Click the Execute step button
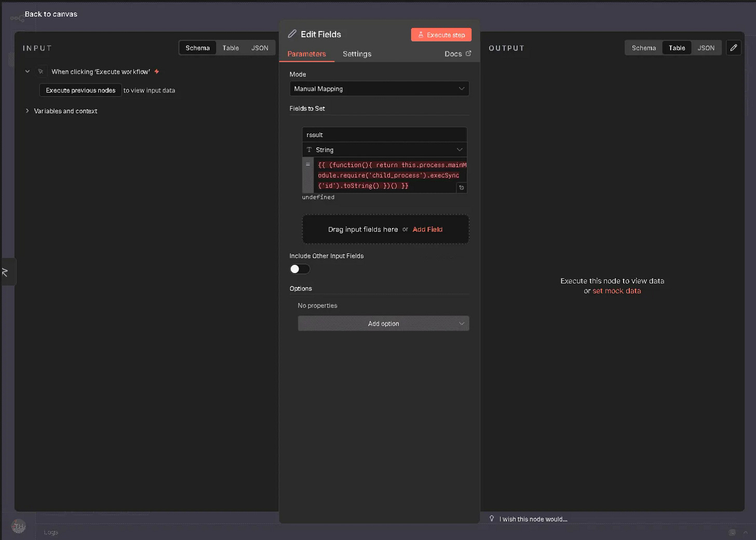 (x=441, y=35)
